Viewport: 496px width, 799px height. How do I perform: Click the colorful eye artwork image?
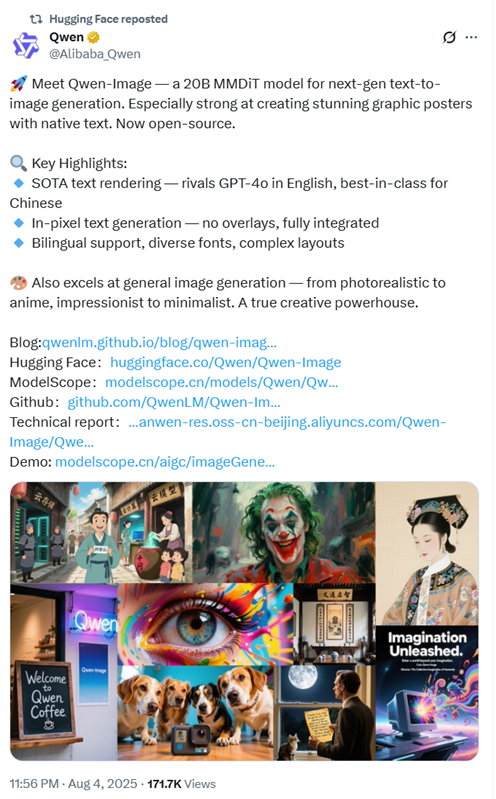(205, 625)
